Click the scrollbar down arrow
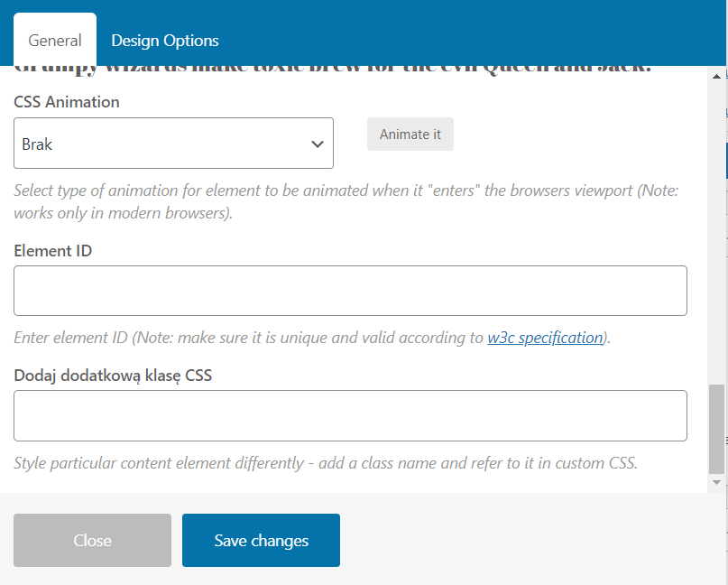The height and width of the screenshot is (585, 728). pos(716,484)
